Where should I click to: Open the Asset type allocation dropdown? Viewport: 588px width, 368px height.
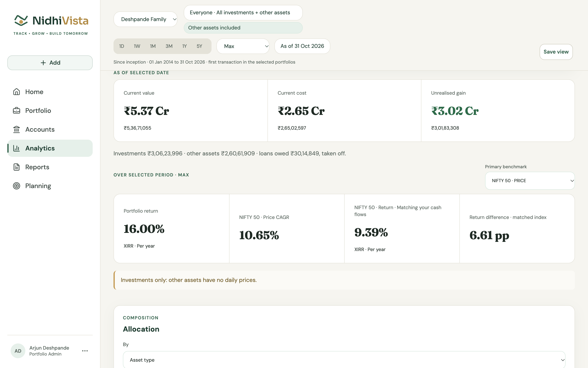pos(344,360)
